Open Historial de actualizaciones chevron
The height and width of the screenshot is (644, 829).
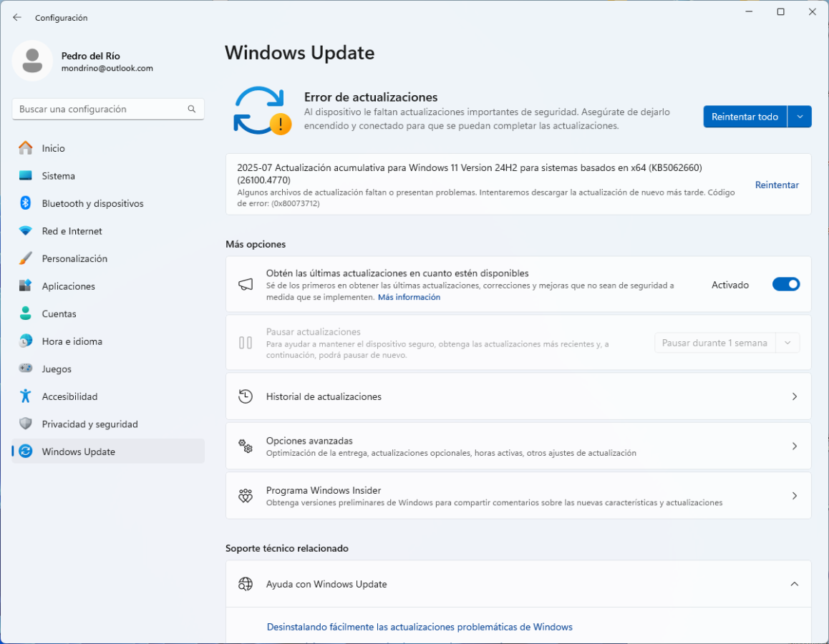click(x=794, y=396)
